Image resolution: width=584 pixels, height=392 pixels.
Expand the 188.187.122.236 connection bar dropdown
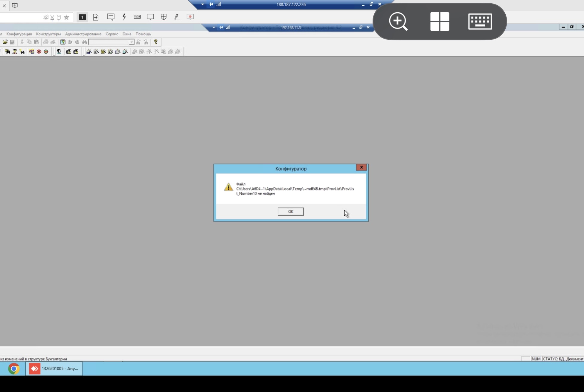(x=202, y=4)
